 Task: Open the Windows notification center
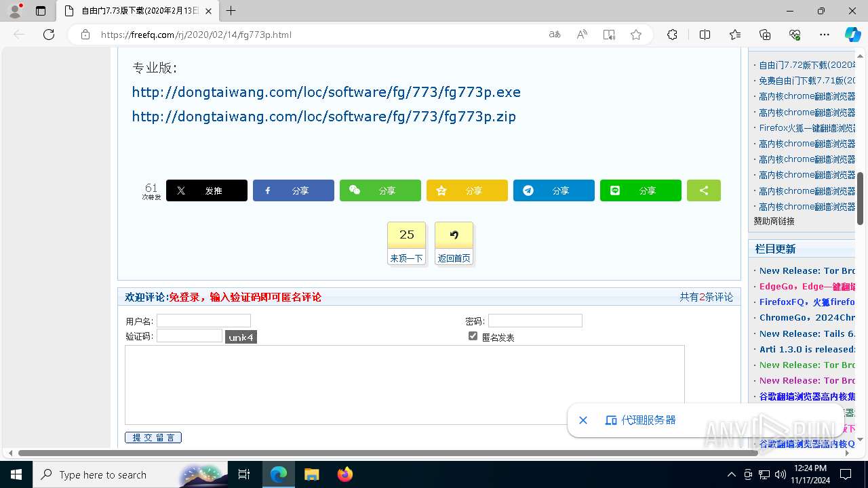click(x=846, y=474)
